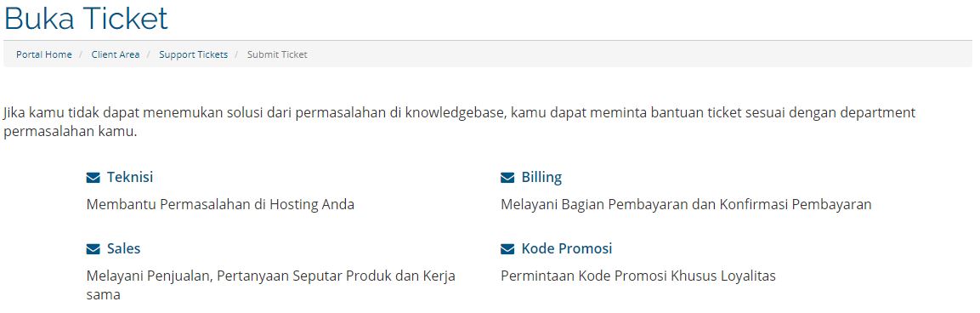Click the envelope icon beside Sales
This screenshot has height=313, width=980.
pos(93,249)
